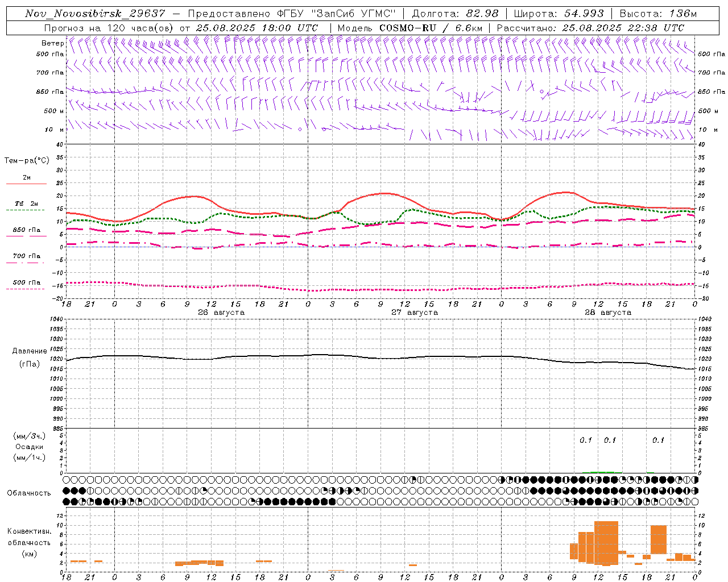Image resolution: width=728 pixels, height=582 pixels.
Task: Click the 10 м wind level label on left
Action: coord(54,130)
